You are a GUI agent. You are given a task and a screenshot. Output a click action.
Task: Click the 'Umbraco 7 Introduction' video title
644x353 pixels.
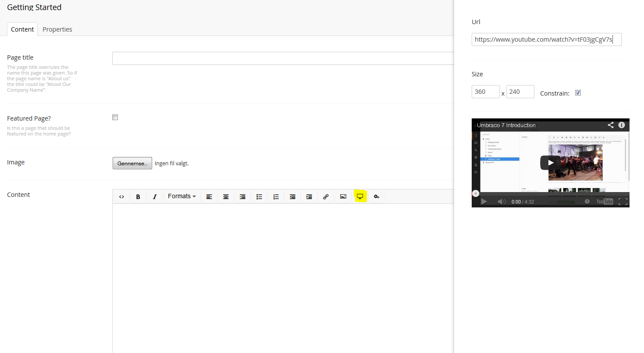tap(506, 125)
